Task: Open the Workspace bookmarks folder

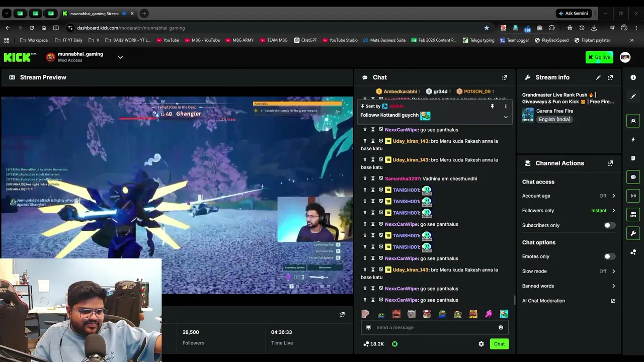Action: click(34, 40)
